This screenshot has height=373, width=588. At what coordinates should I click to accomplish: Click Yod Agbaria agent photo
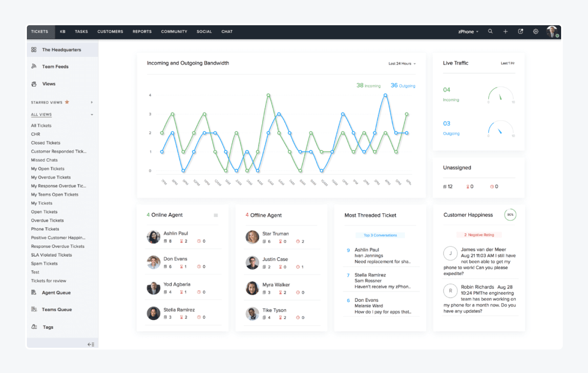[153, 288]
